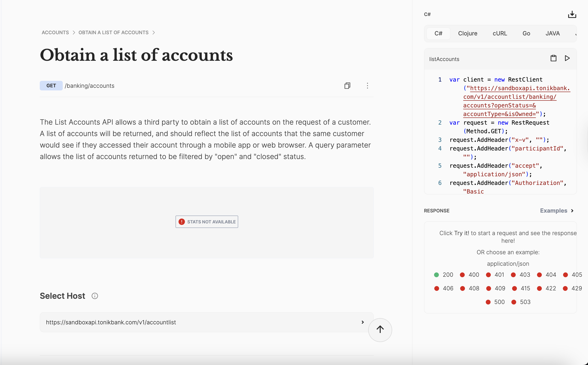Select the Clojure language tab
Viewport: 588px width, 365px height.
[468, 33]
